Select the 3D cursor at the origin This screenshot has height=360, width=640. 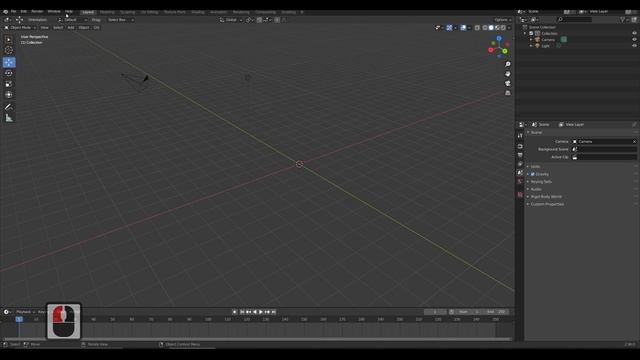tap(299, 164)
